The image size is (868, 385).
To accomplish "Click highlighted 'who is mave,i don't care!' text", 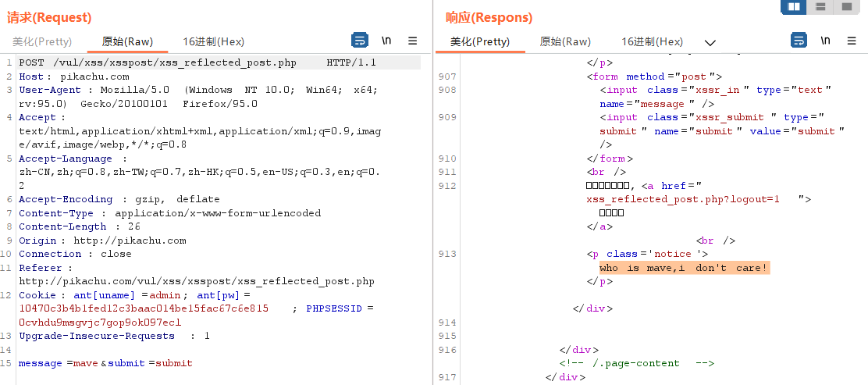I will pyautogui.click(x=685, y=268).
